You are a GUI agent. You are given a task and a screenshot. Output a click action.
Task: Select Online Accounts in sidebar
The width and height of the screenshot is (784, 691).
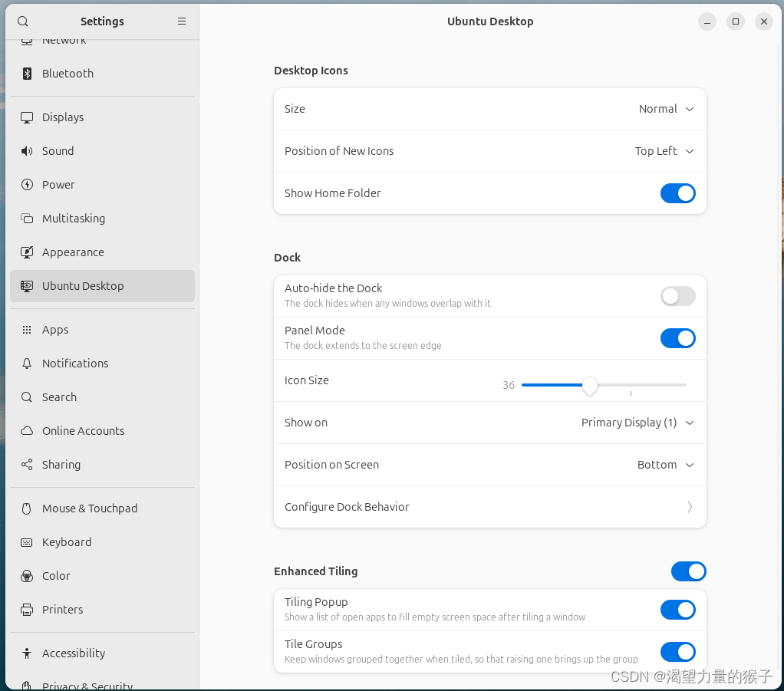(102, 431)
